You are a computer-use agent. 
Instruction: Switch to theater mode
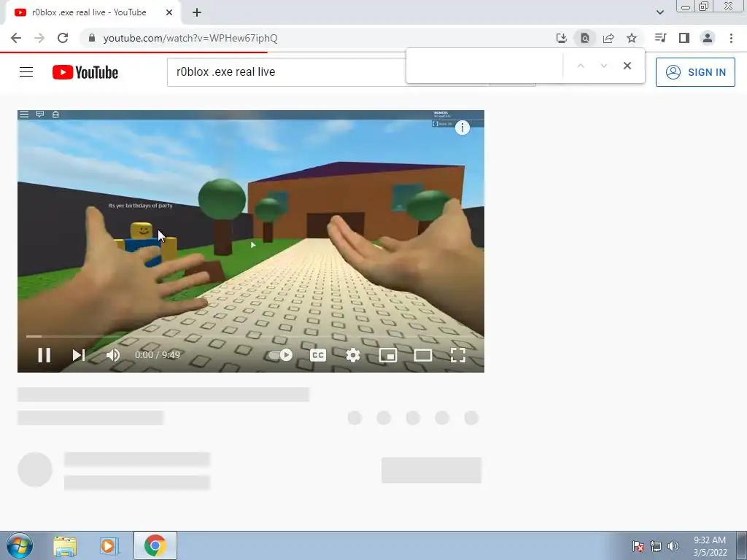[x=423, y=355]
